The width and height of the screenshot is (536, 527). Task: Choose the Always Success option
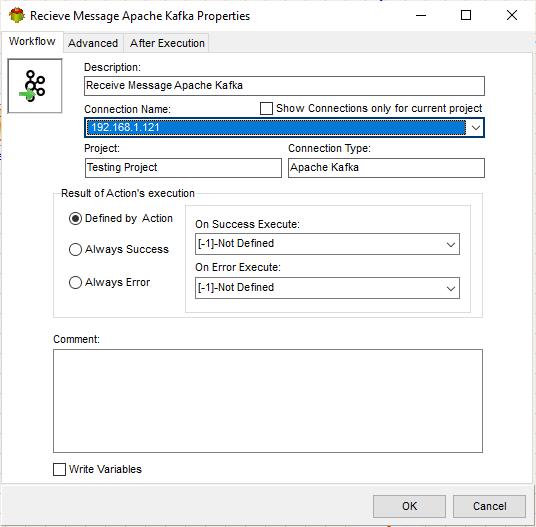pos(75,249)
